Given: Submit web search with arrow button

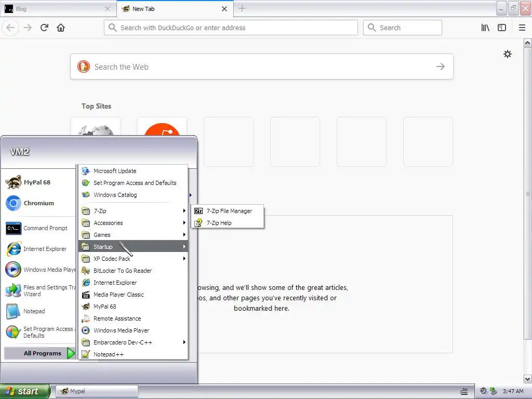Looking at the screenshot, I should click(440, 66).
